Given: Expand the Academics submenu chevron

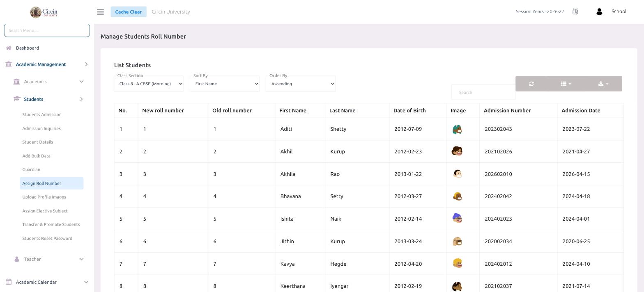Looking at the screenshot, I should (x=81, y=82).
